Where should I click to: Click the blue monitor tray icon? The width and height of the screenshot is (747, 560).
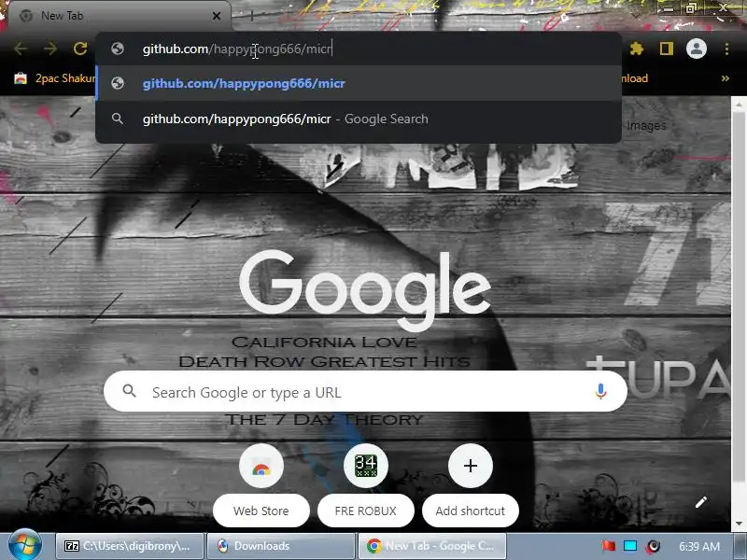coord(630,546)
